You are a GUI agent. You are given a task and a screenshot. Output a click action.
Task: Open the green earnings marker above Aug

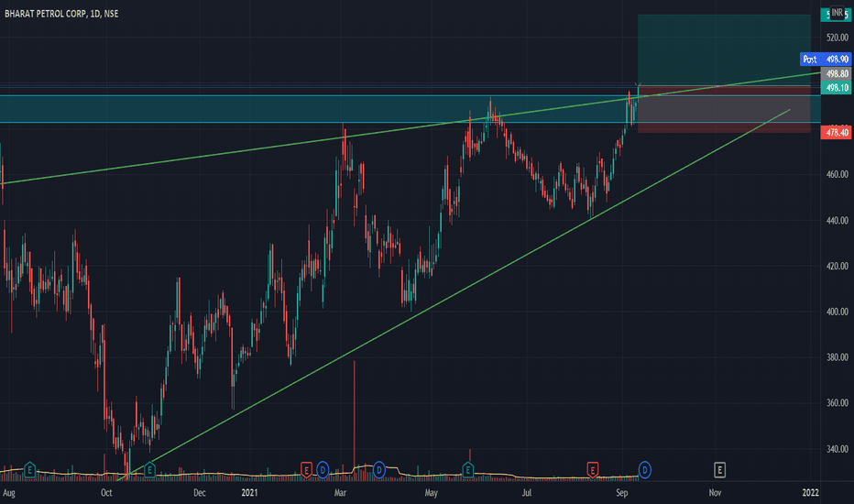(x=30, y=470)
